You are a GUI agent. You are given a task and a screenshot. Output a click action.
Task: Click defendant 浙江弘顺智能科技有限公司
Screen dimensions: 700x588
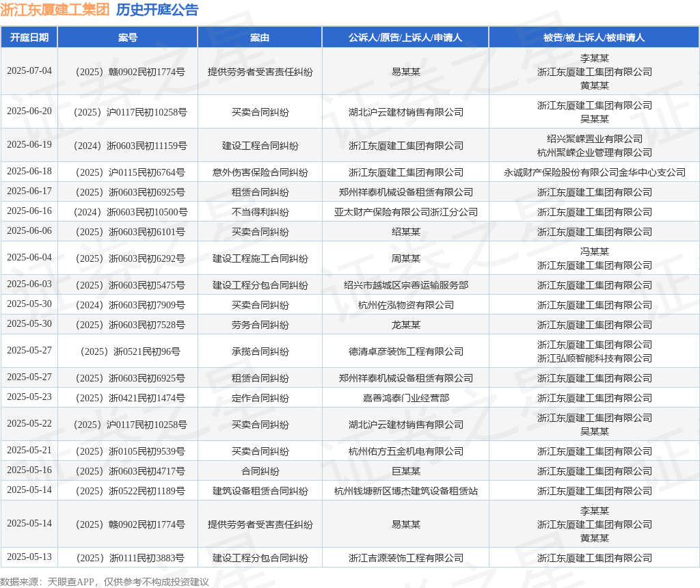click(x=594, y=358)
